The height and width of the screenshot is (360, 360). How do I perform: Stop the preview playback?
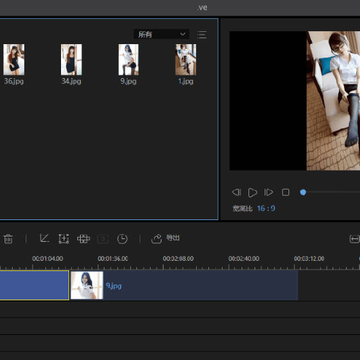[285, 192]
